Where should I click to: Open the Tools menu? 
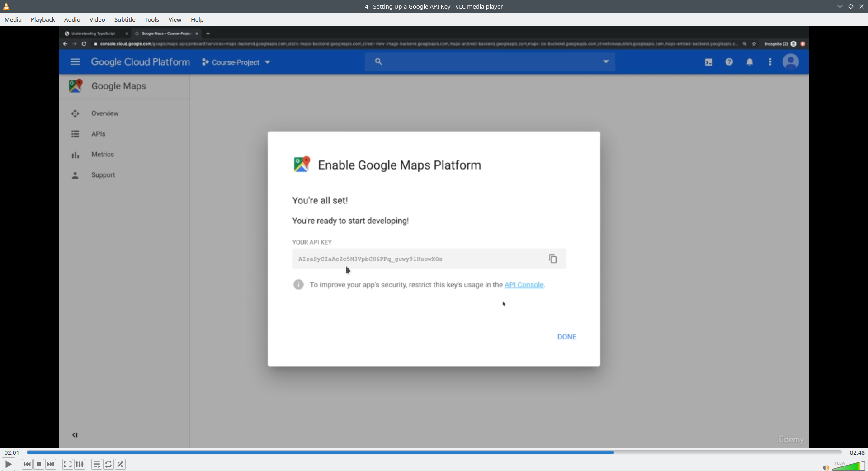[152, 19]
